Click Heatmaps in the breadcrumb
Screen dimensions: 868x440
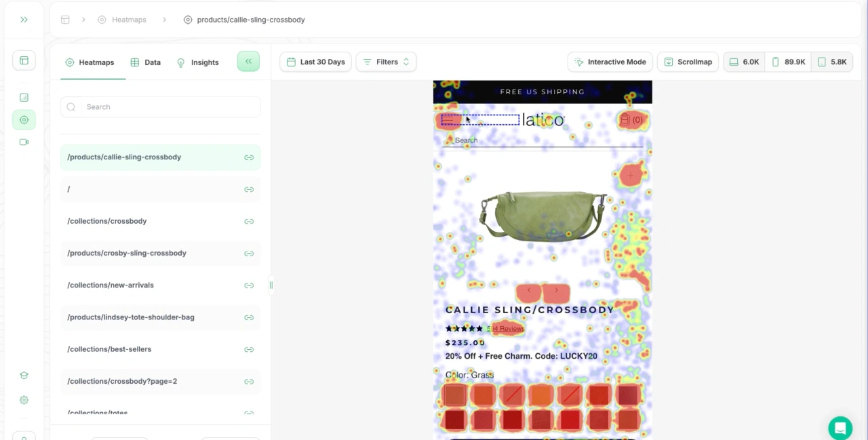[129, 20]
